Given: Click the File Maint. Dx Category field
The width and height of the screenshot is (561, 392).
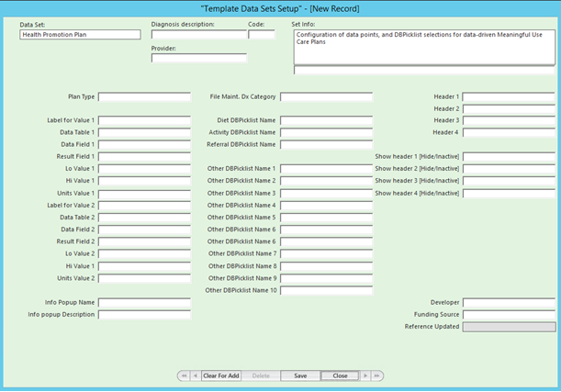Looking at the screenshot, I should point(326,97).
